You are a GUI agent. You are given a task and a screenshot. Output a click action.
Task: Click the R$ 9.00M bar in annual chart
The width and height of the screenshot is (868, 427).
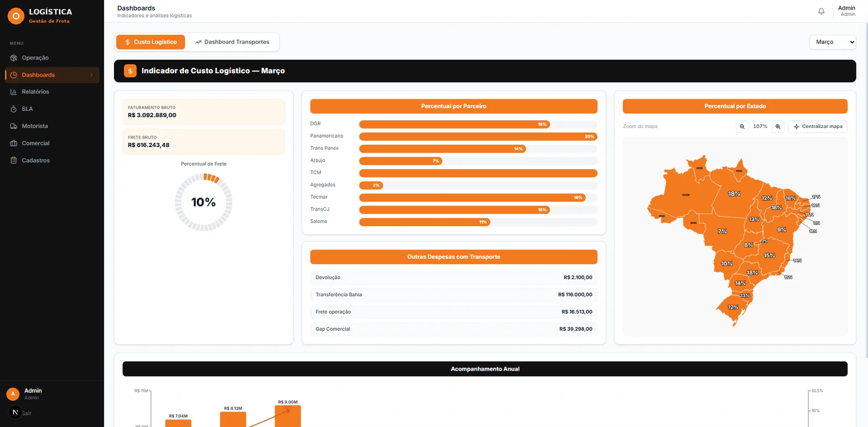pyautogui.click(x=288, y=417)
